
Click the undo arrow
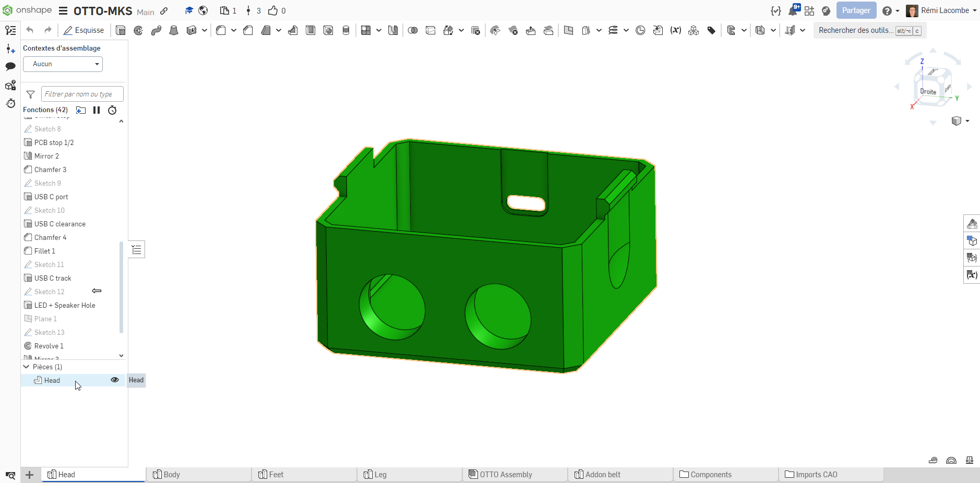click(30, 30)
